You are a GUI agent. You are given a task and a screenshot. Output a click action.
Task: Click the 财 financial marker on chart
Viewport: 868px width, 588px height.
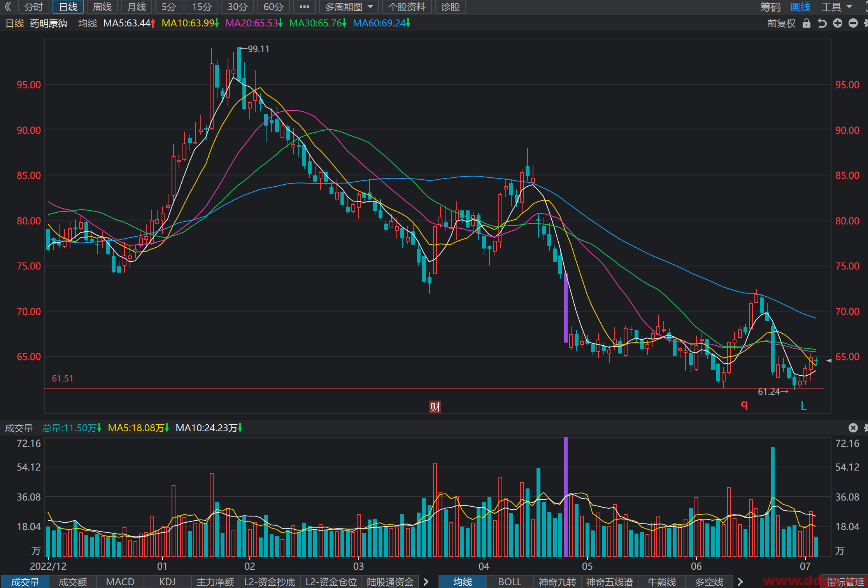click(435, 407)
